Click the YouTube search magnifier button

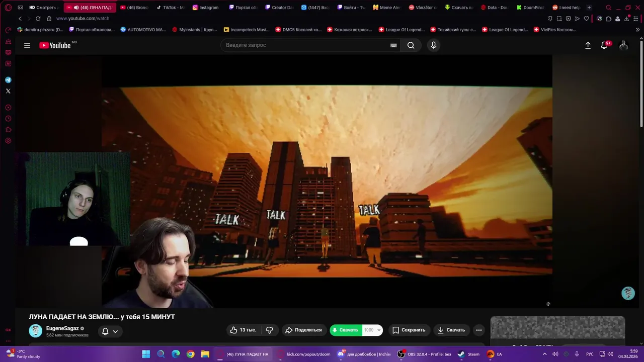(411, 45)
